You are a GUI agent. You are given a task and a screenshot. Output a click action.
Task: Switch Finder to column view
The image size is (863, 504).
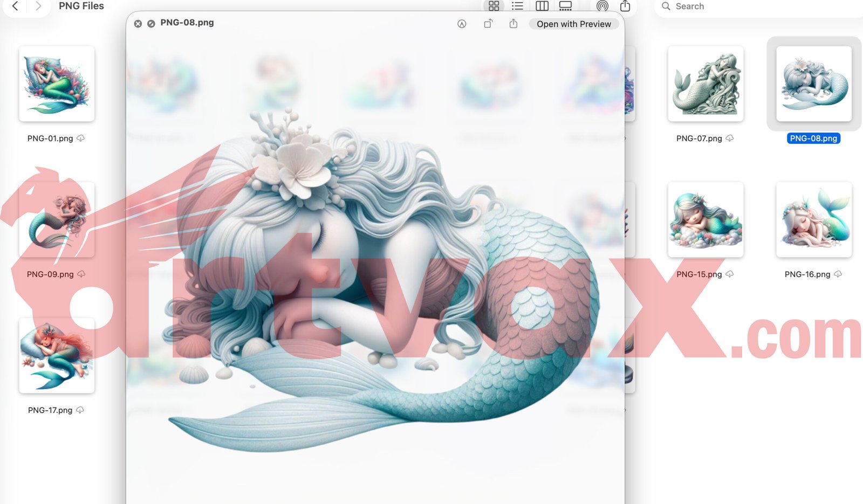[542, 6]
